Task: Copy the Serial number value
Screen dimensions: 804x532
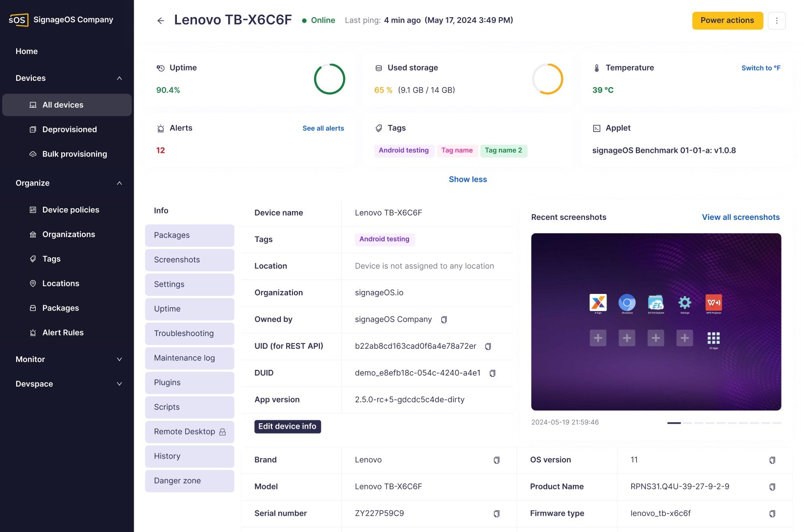Action: click(496, 514)
